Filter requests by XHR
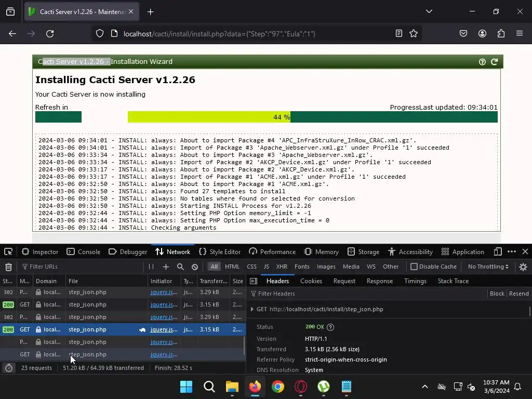The image size is (532, 399). click(x=282, y=267)
